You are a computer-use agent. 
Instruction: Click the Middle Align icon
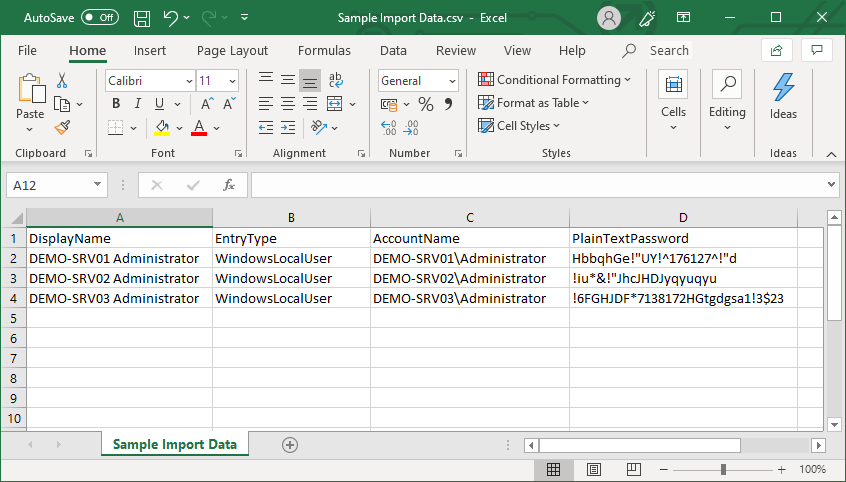(x=288, y=80)
